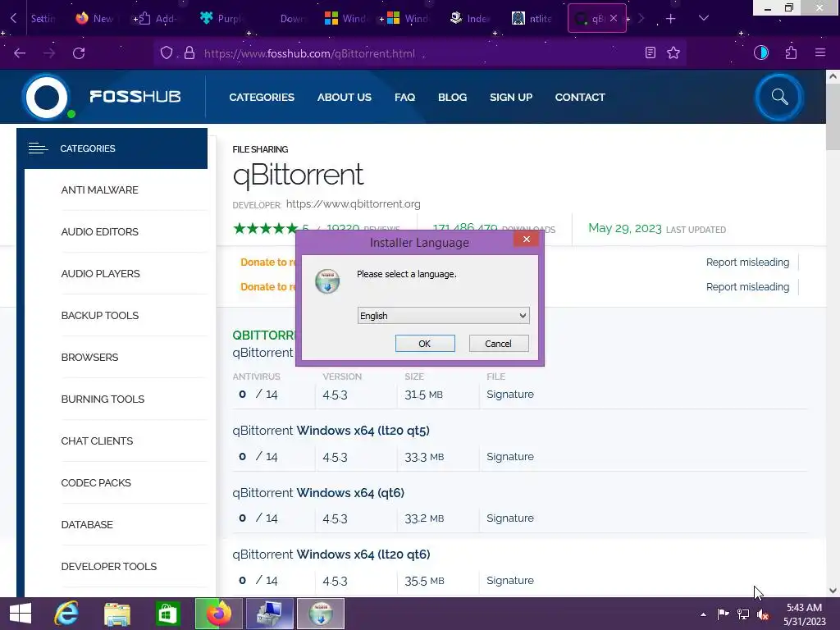Open the BLOG navigation item
The width and height of the screenshot is (840, 630).
click(452, 97)
